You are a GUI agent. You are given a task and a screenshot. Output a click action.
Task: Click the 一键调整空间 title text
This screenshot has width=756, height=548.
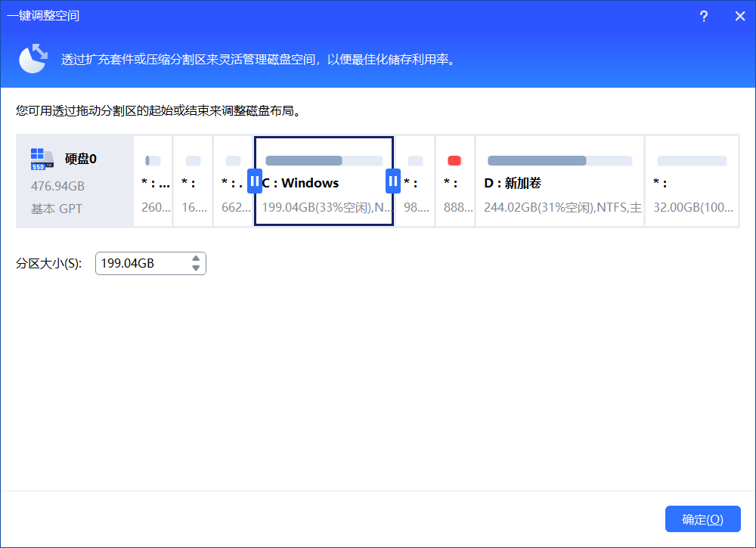43,15
